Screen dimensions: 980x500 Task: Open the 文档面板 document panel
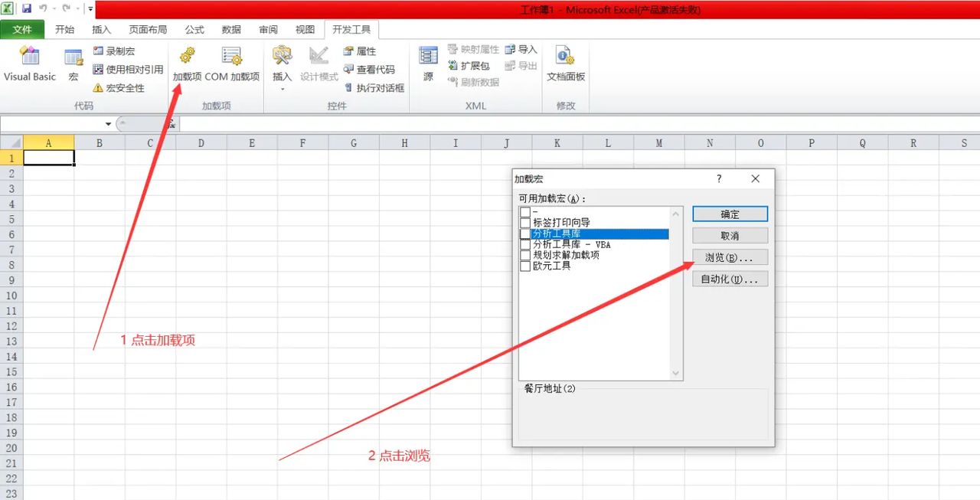point(566,64)
